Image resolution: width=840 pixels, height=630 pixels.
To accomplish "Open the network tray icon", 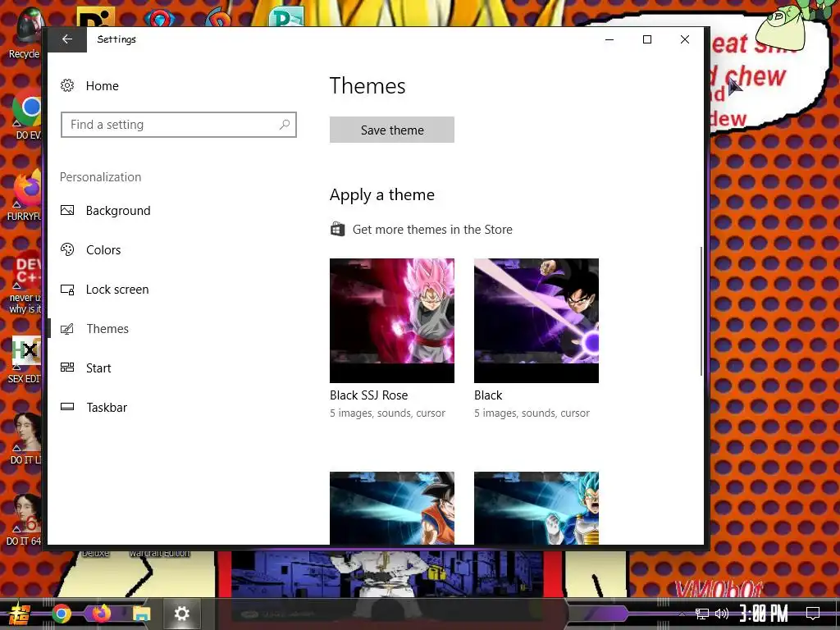I will 702,614.
